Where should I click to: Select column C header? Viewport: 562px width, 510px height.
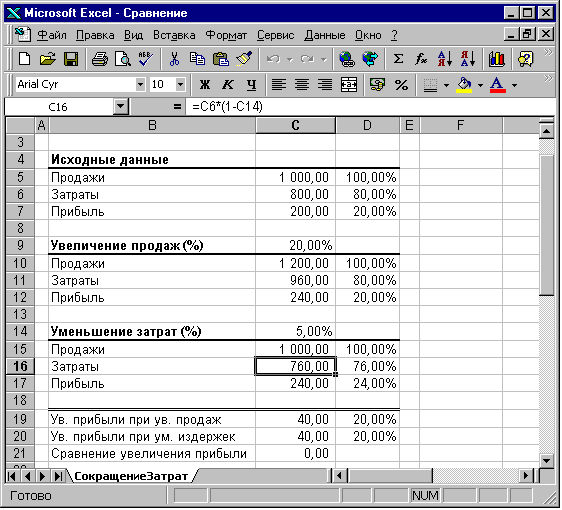pyautogui.click(x=295, y=125)
